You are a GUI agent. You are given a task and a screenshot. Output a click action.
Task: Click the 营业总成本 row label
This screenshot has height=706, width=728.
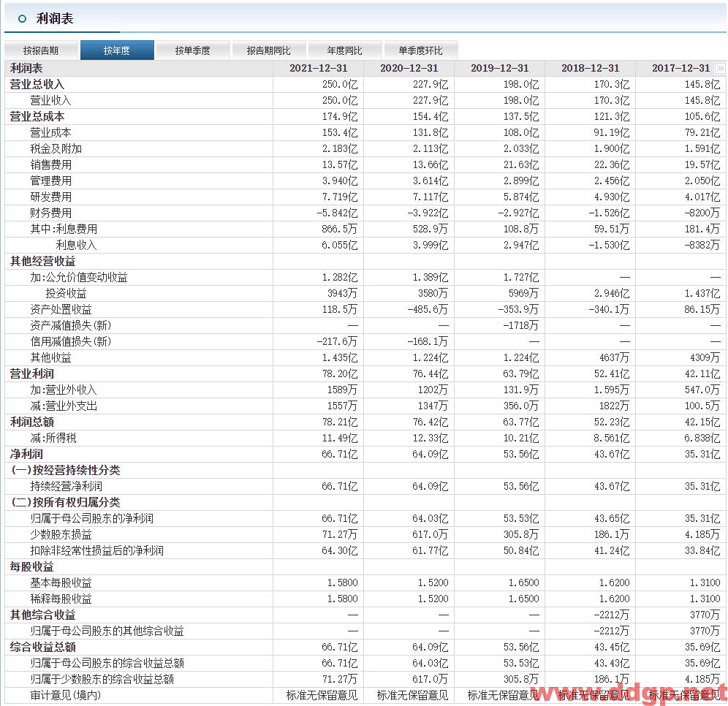point(37,116)
